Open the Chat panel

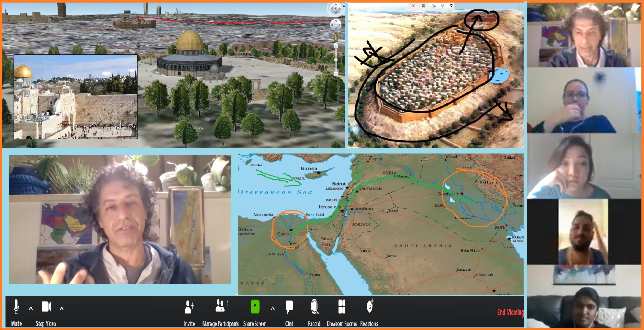coord(289,307)
